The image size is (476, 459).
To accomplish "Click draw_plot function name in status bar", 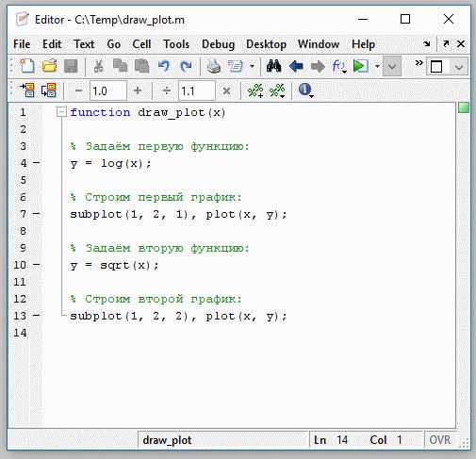I will [x=167, y=440].
